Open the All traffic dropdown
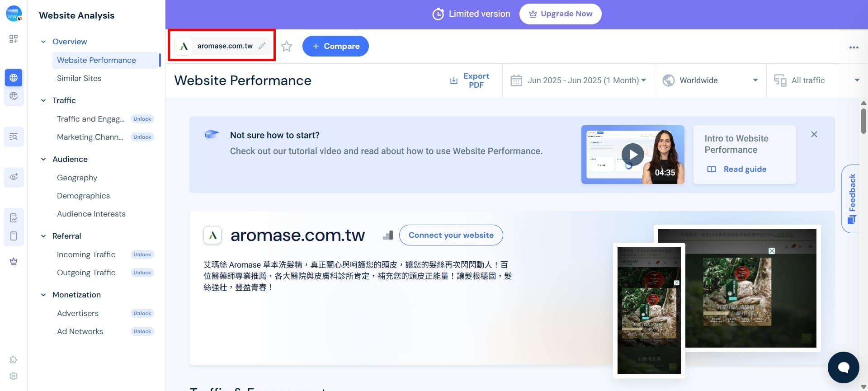Image resolution: width=868 pixels, height=391 pixels. pyautogui.click(x=817, y=80)
